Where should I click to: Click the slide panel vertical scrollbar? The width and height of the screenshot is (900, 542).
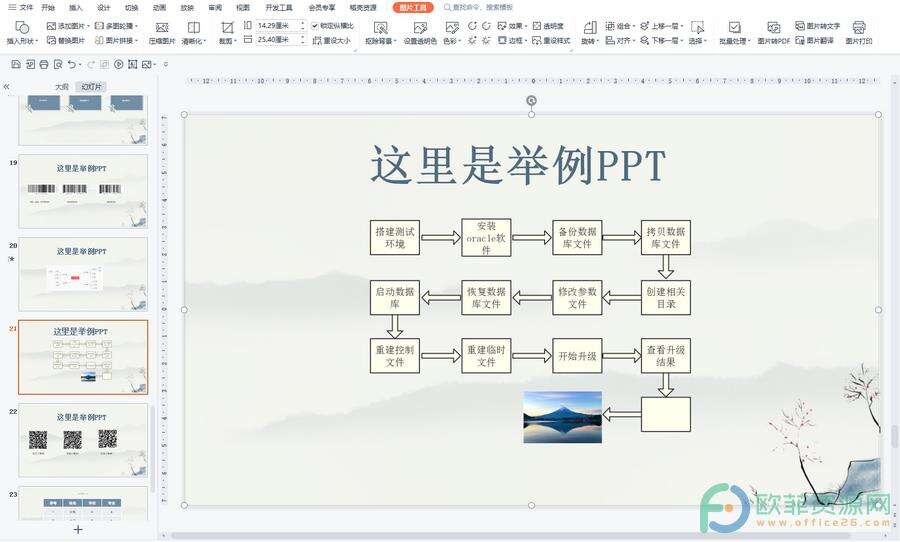[153, 448]
